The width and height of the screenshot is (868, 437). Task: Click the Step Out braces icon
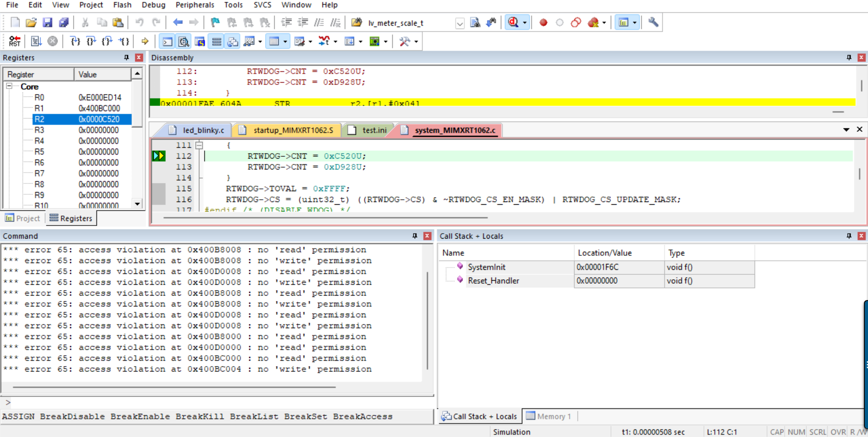tap(107, 42)
